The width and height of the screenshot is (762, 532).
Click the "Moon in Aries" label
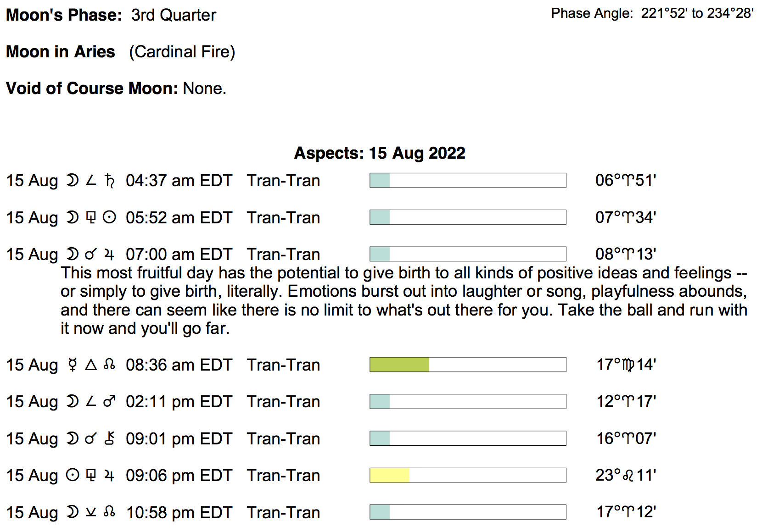61,52
